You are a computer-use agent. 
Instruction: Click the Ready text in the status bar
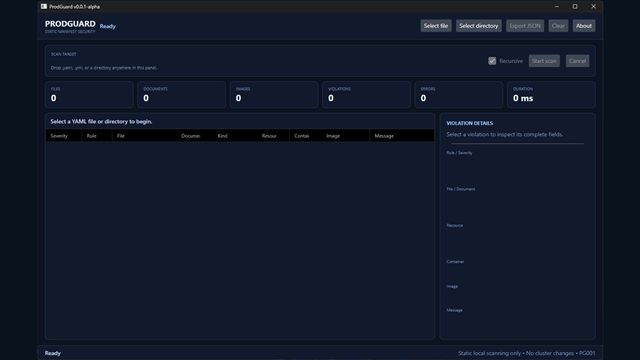tap(53, 353)
